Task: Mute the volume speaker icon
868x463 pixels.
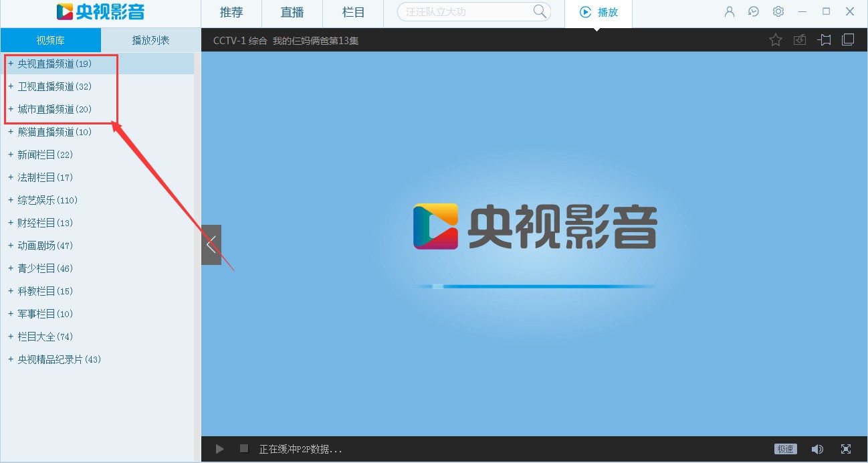Action: (817, 449)
